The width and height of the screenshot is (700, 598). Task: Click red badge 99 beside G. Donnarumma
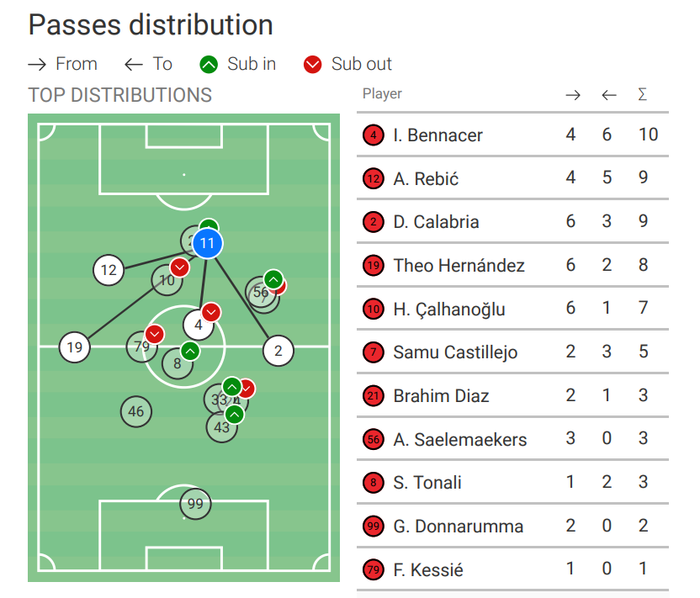click(x=374, y=527)
